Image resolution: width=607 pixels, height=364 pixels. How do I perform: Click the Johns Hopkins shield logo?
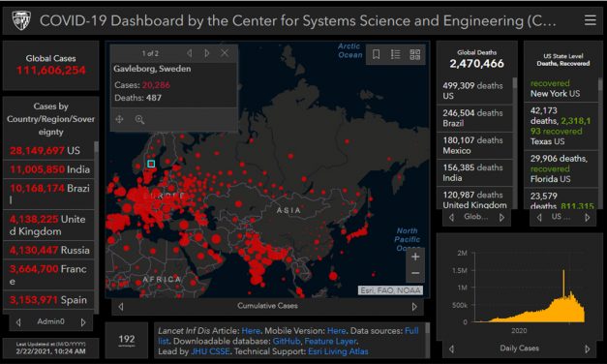pyautogui.click(x=21, y=20)
